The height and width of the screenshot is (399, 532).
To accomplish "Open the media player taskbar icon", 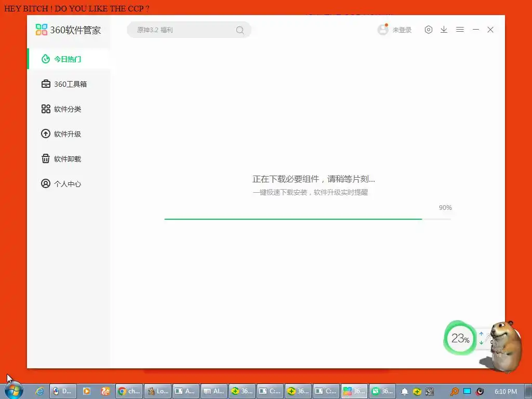I will pyautogui.click(x=87, y=391).
